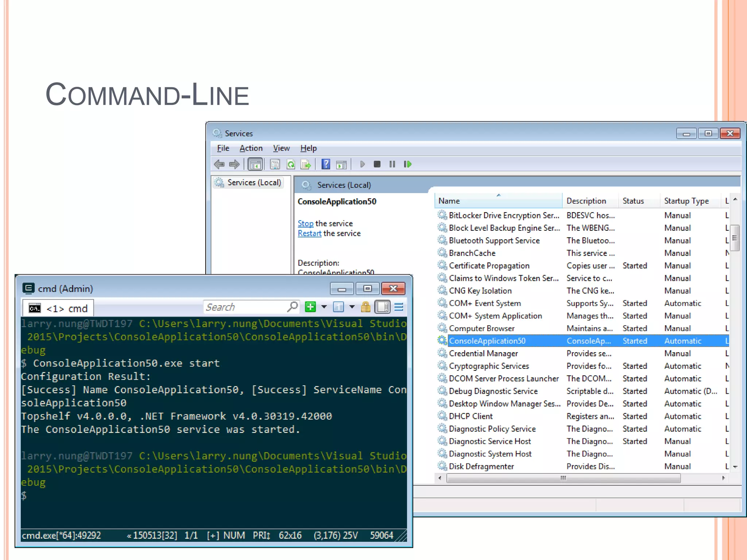Viewport: 747px width, 560px height.
Task: Open dropdown arrow beside the split pane icon
Action: pyautogui.click(x=352, y=307)
